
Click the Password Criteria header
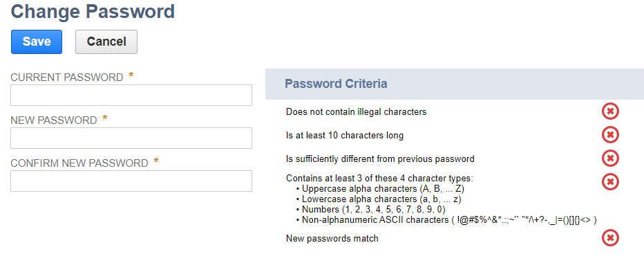(x=336, y=84)
